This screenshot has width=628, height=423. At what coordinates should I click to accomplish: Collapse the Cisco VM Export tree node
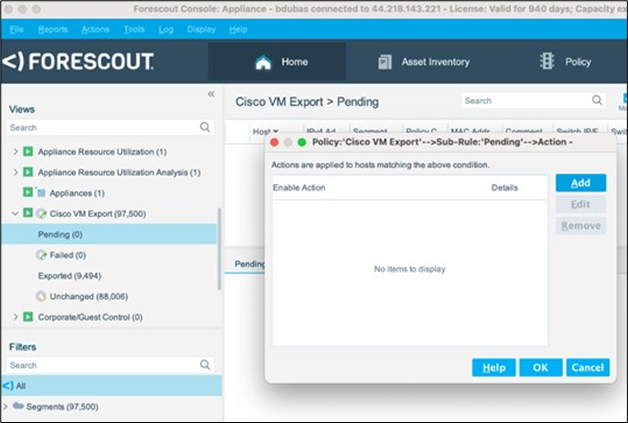click(x=15, y=214)
